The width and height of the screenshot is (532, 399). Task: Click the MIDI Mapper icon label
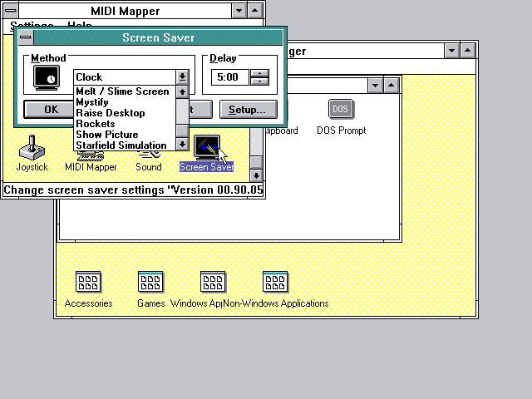(x=91, y=167)
